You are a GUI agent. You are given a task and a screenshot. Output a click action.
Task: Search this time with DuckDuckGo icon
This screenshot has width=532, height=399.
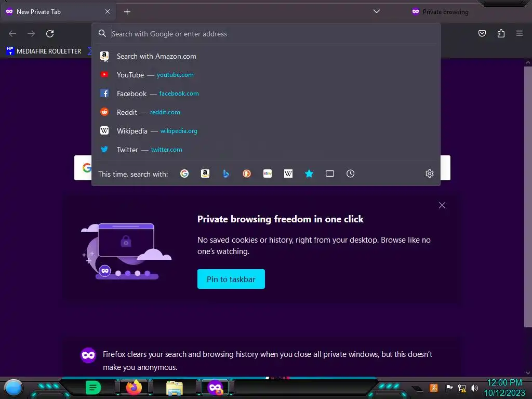[x=247, y=174]
